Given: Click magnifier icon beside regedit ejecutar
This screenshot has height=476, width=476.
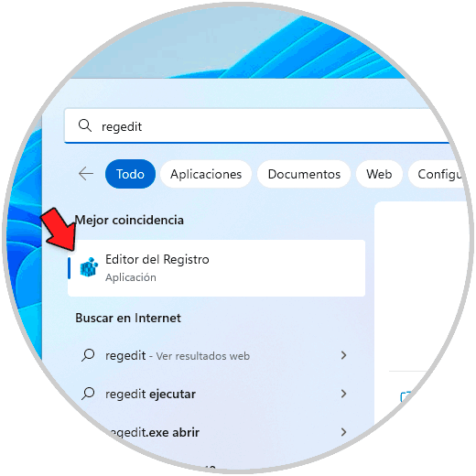Looking at the screenshot, I should coord(88,394).
